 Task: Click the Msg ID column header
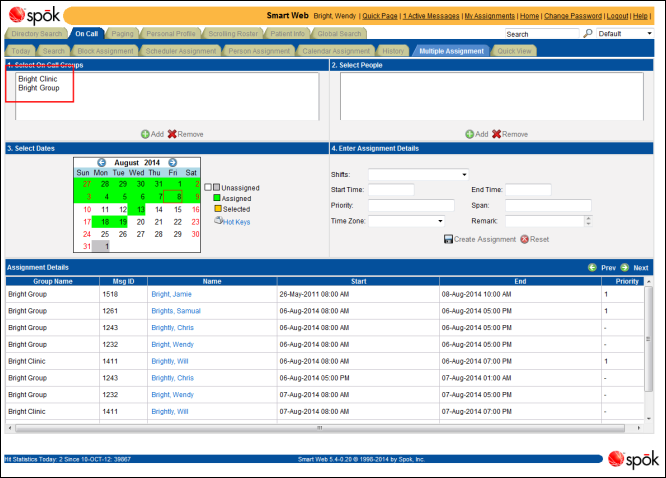pos(123,281)
